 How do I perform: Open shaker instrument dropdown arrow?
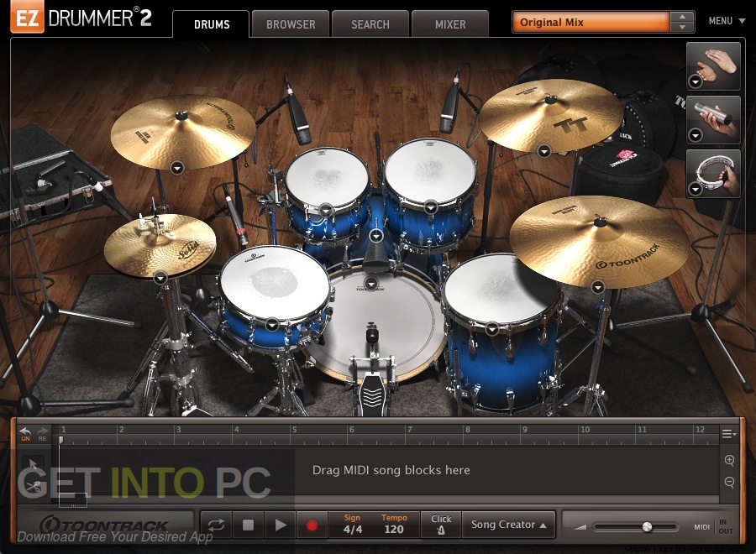(x=695, y=136)
